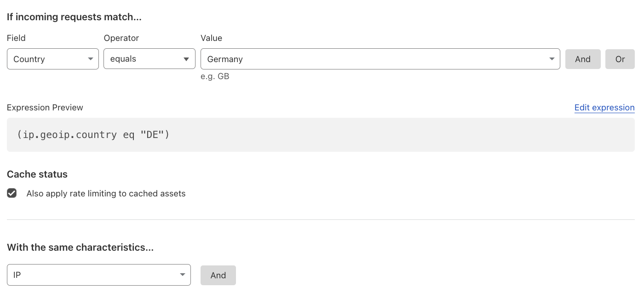Open the IP characteristics dropdown
This screenshot has width=644, height=299.
click(x=99, y=275)
